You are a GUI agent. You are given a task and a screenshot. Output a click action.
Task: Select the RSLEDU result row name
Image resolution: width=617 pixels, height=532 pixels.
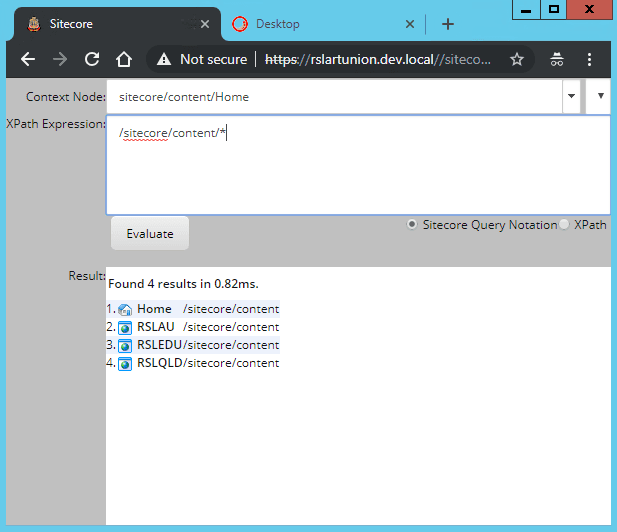coord(159,345)
